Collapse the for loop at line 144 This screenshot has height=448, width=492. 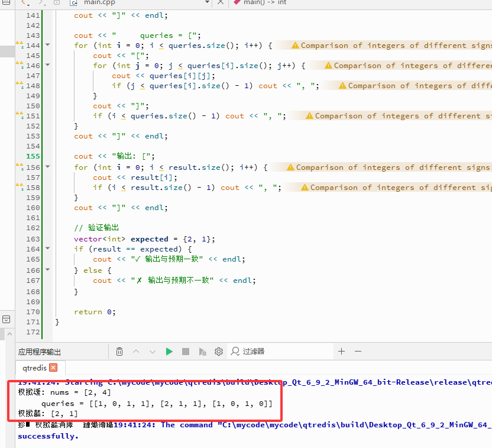(x=48, y=45)
